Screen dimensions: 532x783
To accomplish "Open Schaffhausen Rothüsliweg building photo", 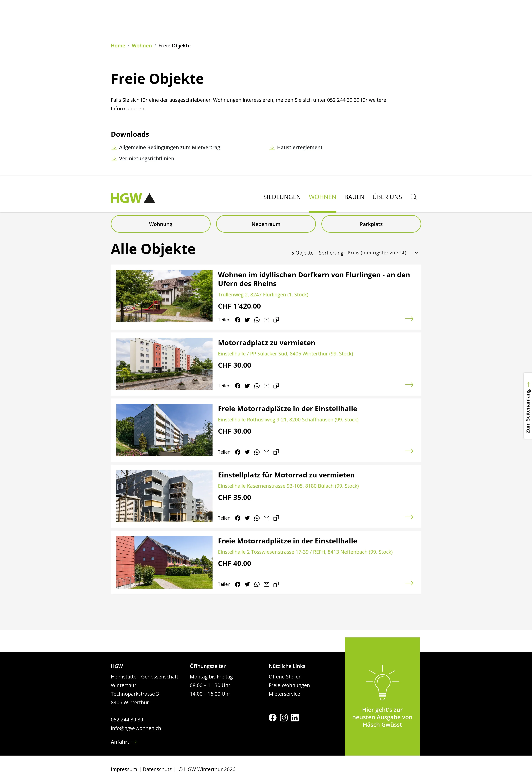I will (x=164, y=430).
